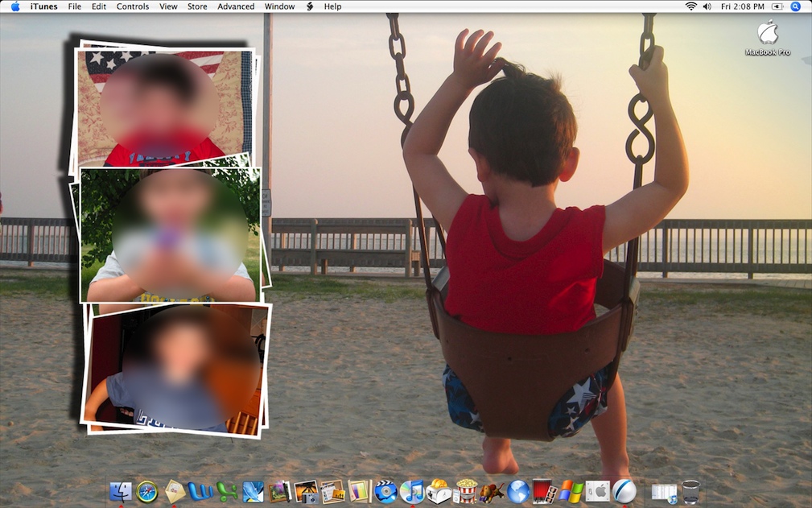Open the Store menu
This screenshot has width=812, height=508.
coord(197,6)
